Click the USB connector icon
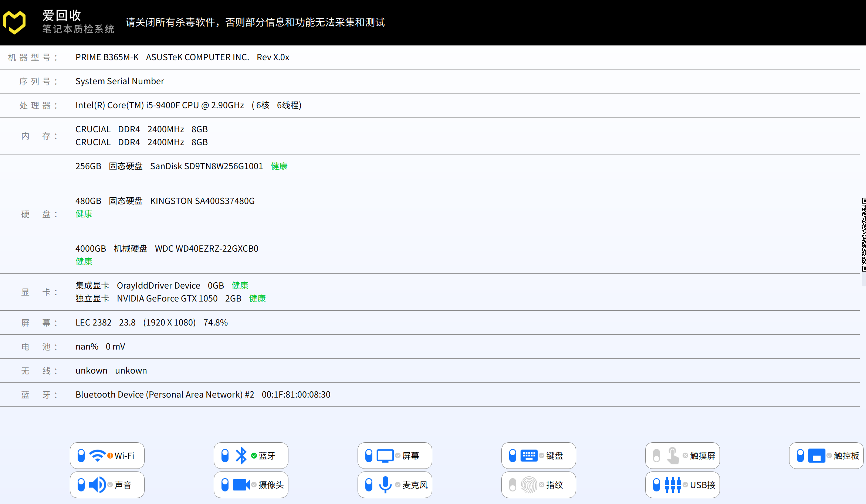Image resolution: width=866 pixels, height=504 pixels. point(673,485)
